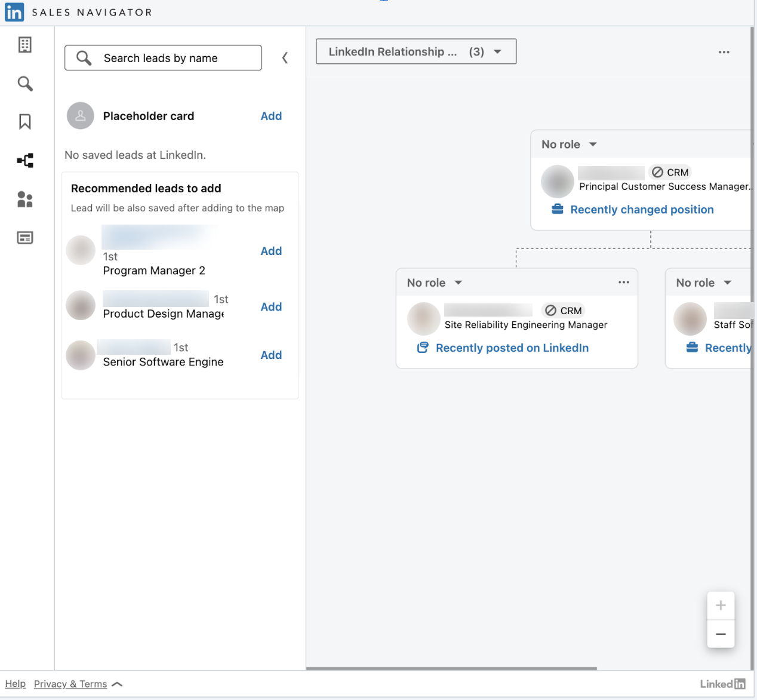This screenshot has width=757, height=700.
Task: Click the Principal Customer Success Manager title text
Action: click(x=664, y=187)
